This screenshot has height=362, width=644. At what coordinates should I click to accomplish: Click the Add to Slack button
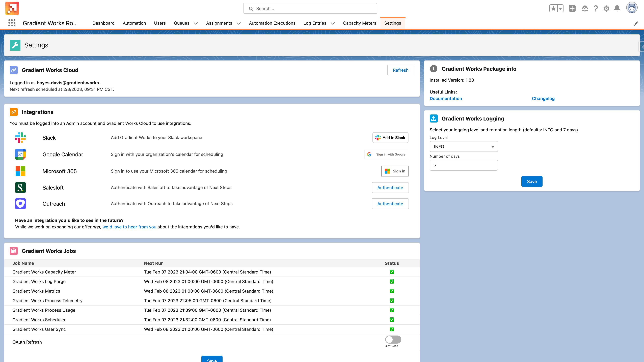pyautogui.click(x=390, y=138)
